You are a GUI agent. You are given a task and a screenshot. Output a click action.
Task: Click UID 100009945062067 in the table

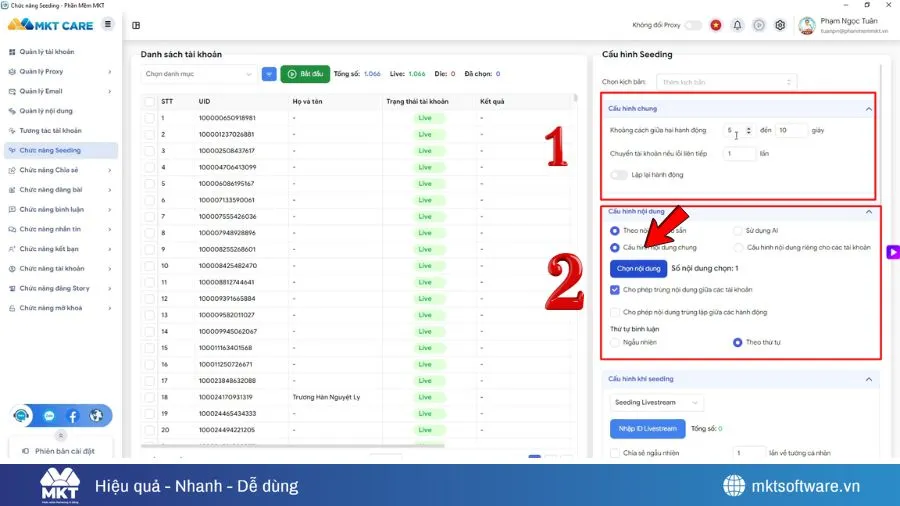[x=228, y=332]
